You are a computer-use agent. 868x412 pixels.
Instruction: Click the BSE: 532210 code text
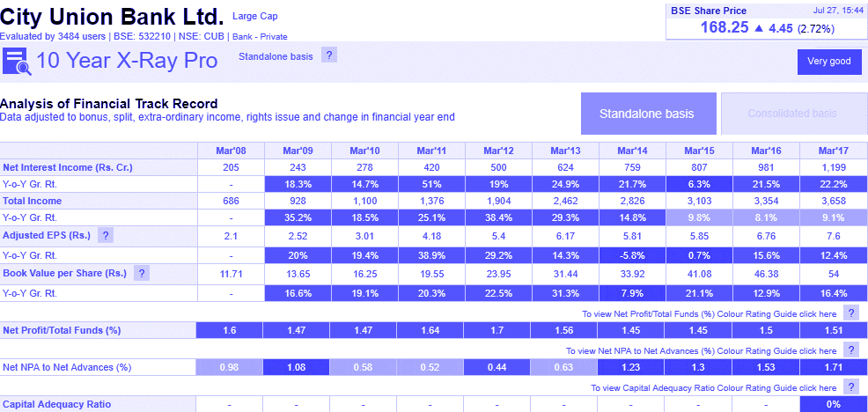(141, 37)
